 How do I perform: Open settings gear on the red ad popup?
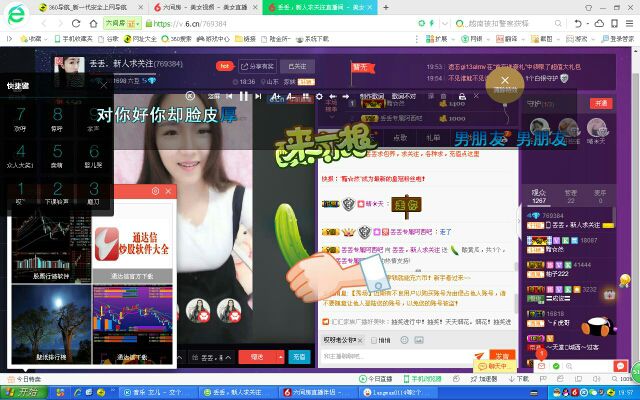click(155, 191)
